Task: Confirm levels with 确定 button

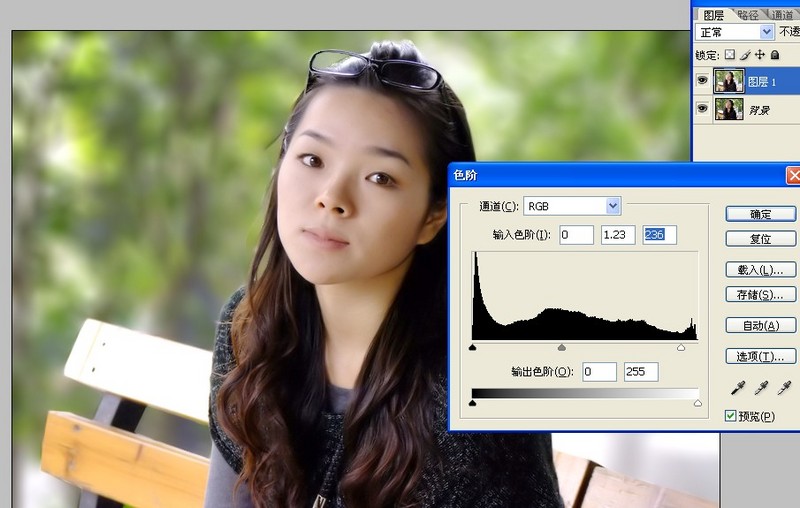Action: [760, 214]
